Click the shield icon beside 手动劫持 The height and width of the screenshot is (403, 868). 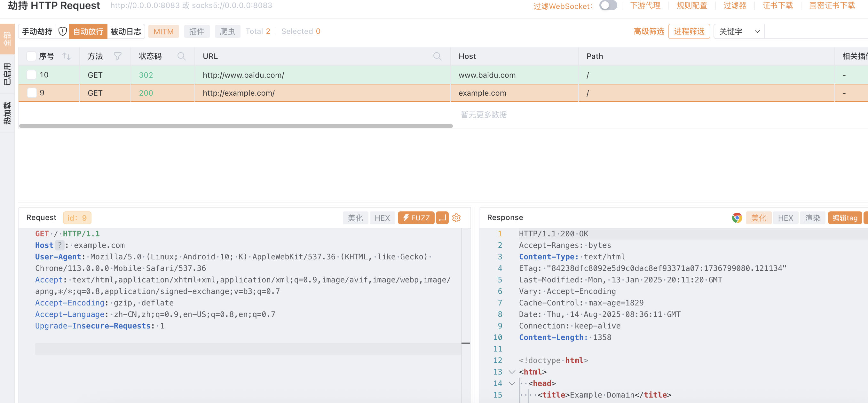[x=63, y=31]
